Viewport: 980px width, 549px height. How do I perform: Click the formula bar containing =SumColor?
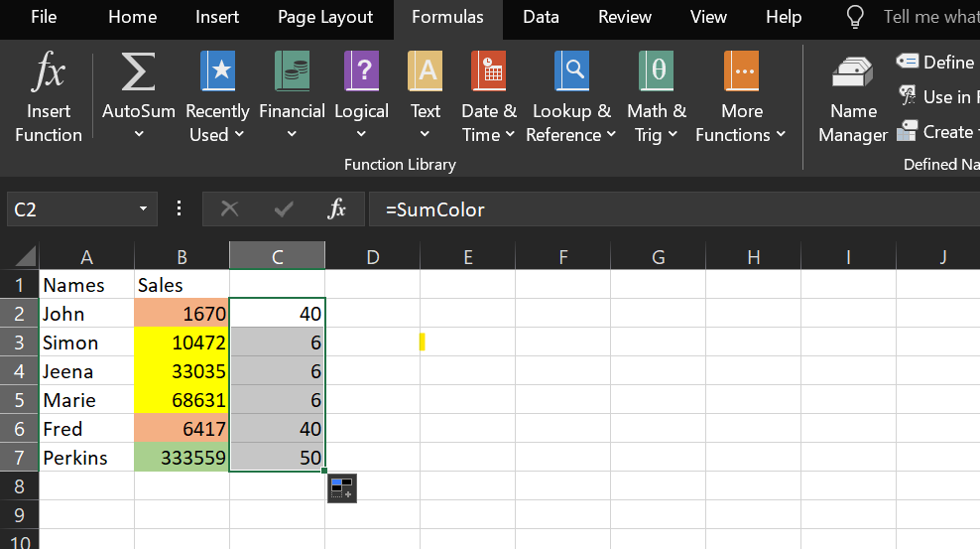click(674, 208)
